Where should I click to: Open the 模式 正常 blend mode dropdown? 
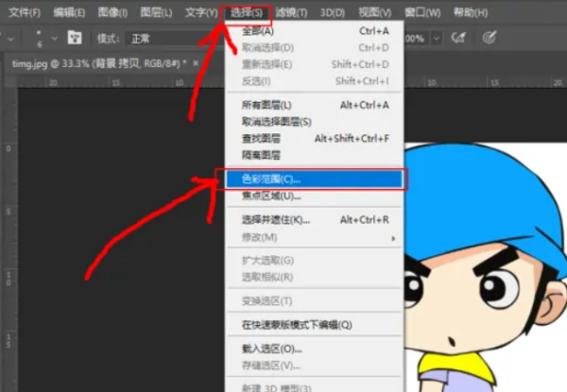(174, 39)
